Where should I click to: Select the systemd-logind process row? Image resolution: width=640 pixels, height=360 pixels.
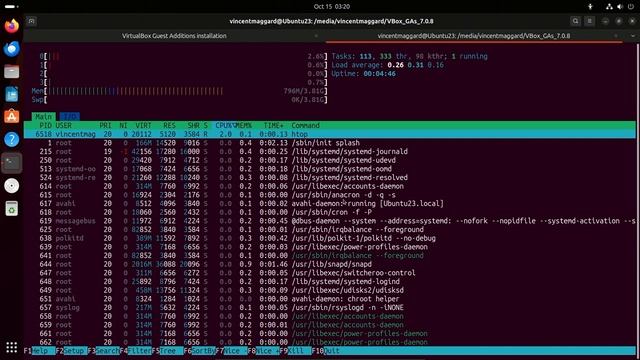pos(329,281)
